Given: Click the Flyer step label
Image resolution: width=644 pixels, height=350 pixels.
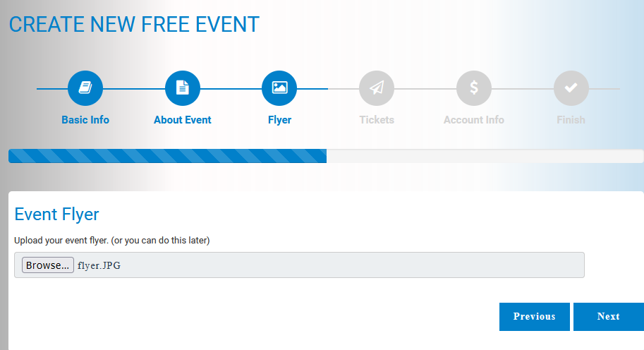Looking at the screenshot, I should coord(280,120).
